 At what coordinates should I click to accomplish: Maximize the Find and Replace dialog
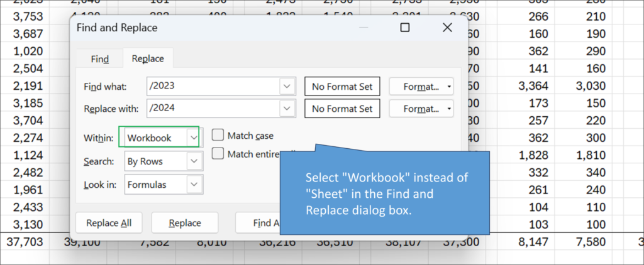(405, 28)
